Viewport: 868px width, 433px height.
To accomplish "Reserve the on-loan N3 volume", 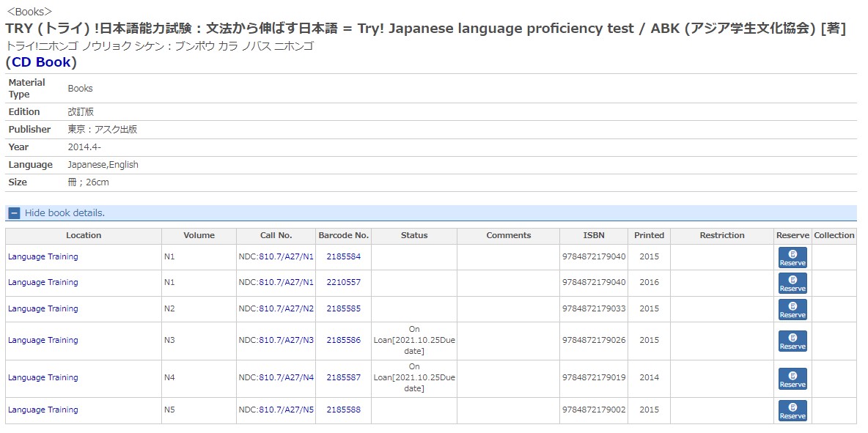I will coord(792,341).
